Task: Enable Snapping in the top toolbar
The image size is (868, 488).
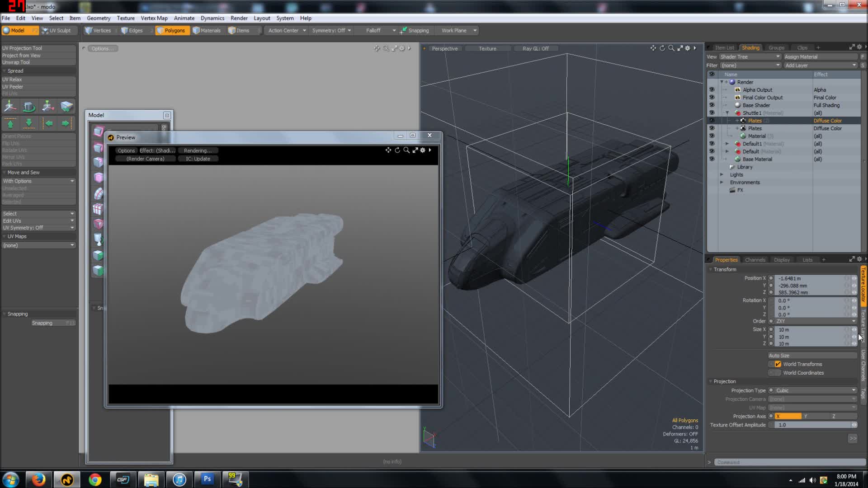Action: point(415,30)
